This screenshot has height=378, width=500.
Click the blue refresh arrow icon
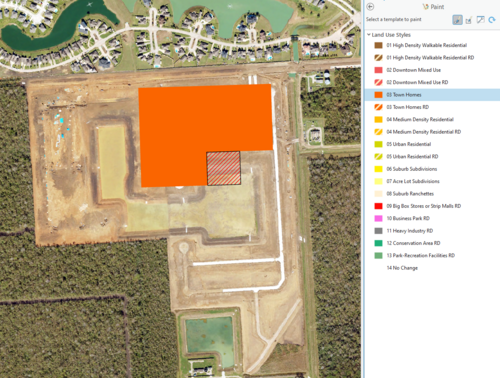[x=492, y=20]
